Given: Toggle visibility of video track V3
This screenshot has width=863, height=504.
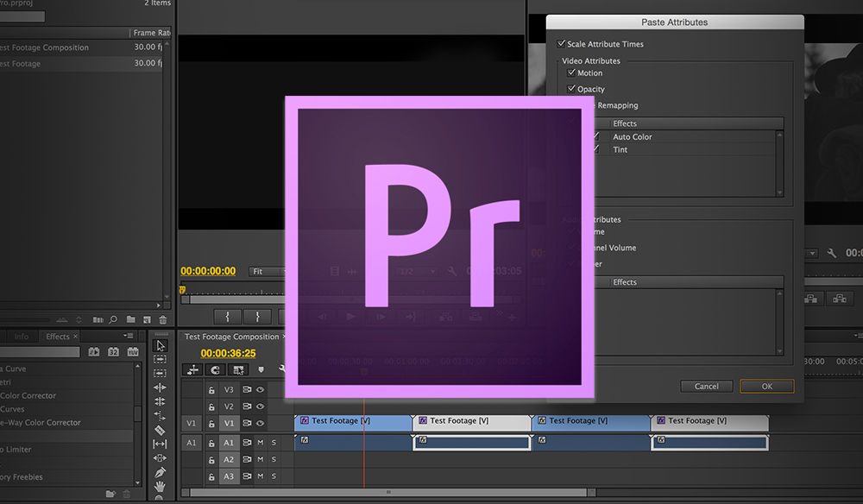Looking at the screenshot, I should coord(261,389).
